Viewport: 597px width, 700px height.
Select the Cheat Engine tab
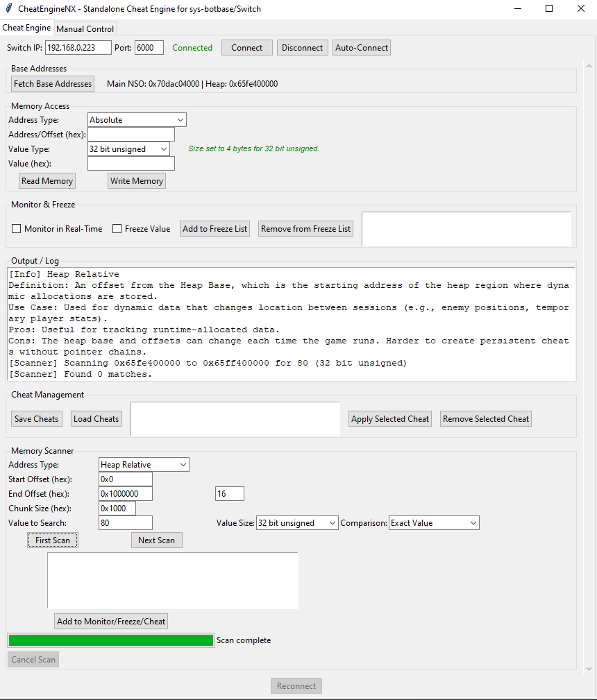[26, 28]
